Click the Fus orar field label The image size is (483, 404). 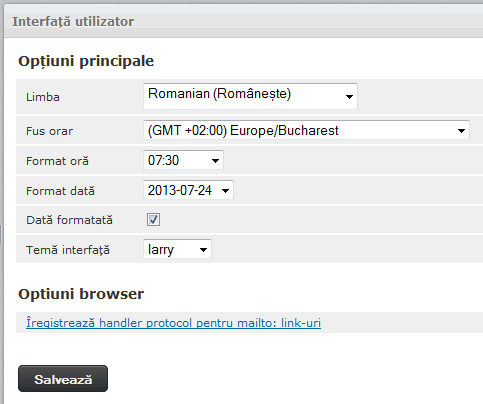pos(49,131)
